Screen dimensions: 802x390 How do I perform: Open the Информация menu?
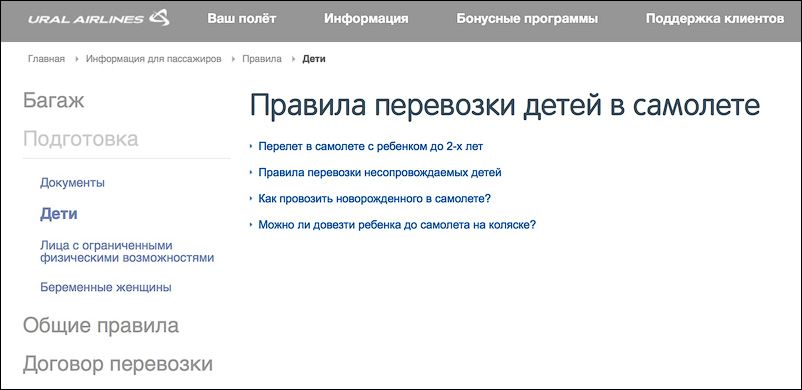366,19
